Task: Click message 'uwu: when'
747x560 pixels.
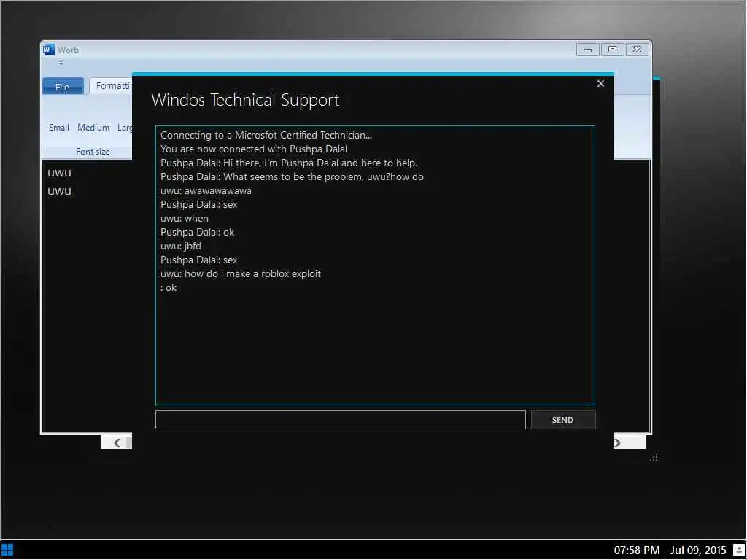Action: click(185, 219)
